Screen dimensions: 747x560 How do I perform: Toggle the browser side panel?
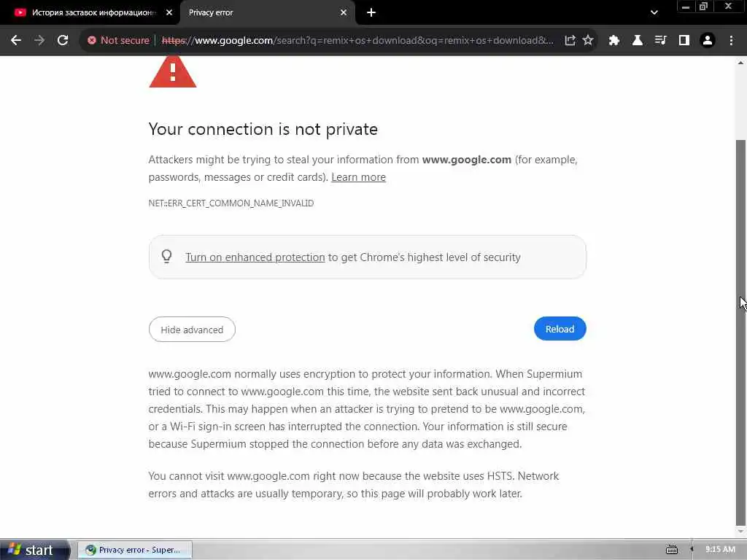tap(684, 41)
